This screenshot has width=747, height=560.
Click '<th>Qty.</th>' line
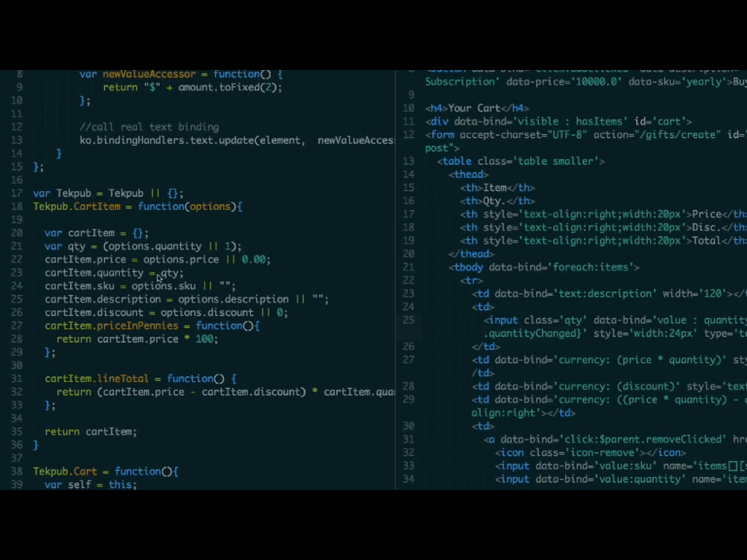point(498,201)
